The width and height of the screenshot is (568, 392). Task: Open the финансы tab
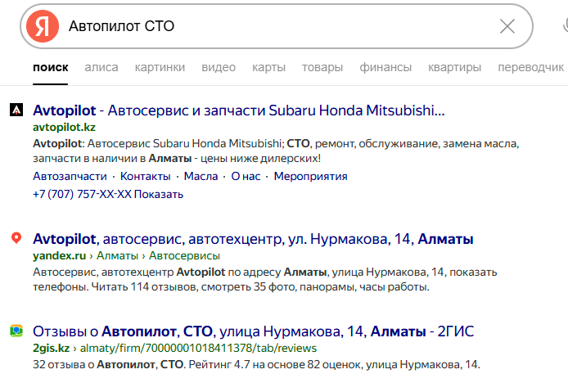(385, 67)
